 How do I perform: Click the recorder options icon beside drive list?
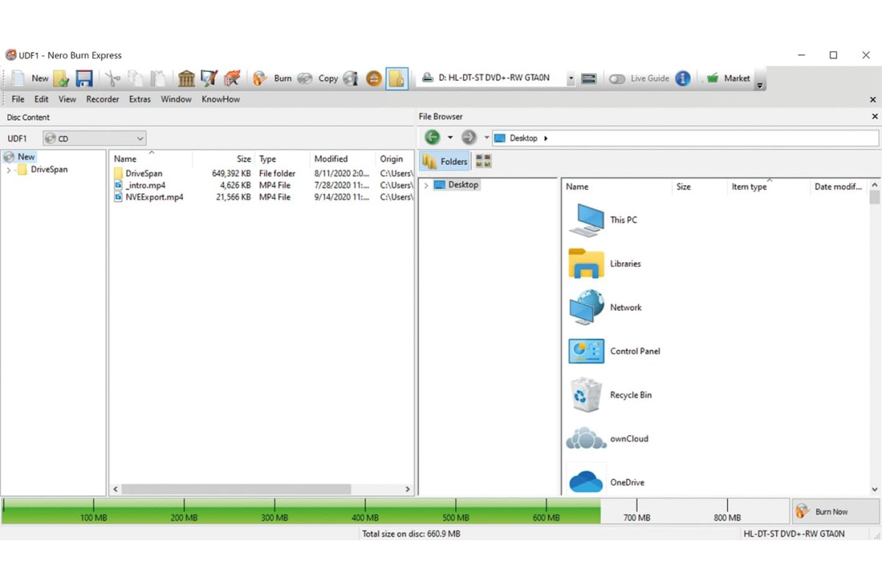(589, 78)
